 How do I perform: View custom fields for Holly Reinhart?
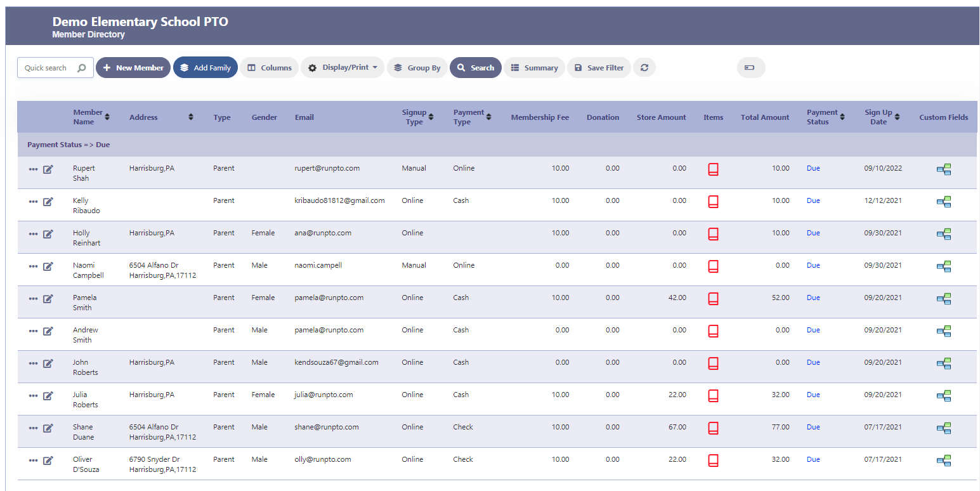(x=944, y=234)
